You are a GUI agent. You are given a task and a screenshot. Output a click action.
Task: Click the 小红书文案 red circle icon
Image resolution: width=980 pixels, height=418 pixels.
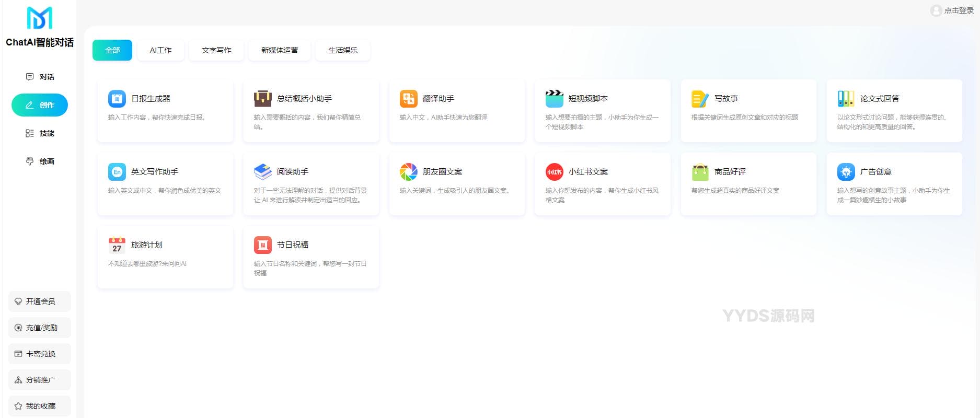click(554, 171)
